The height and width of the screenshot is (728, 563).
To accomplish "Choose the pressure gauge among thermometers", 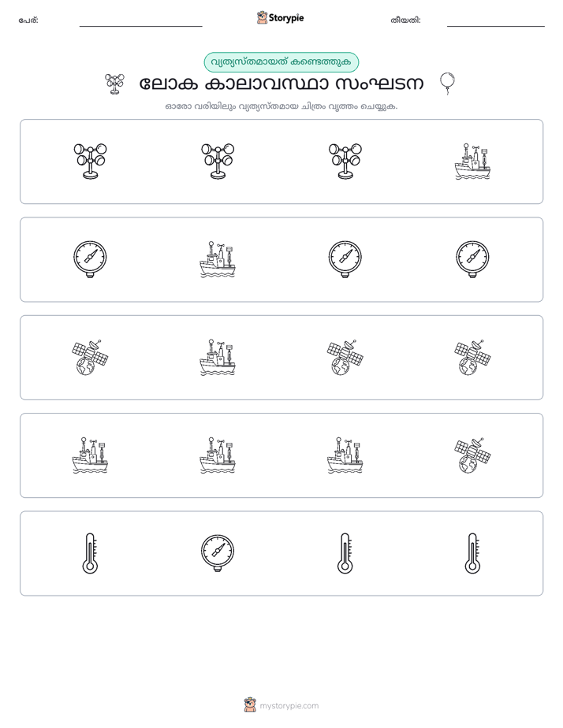I will pos(218,553).
